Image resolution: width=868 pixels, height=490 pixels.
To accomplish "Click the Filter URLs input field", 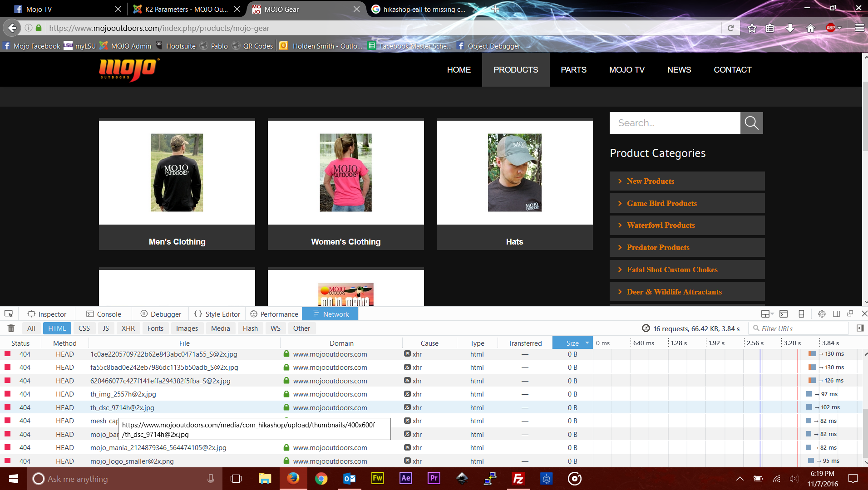I will [x=799, y=328].
